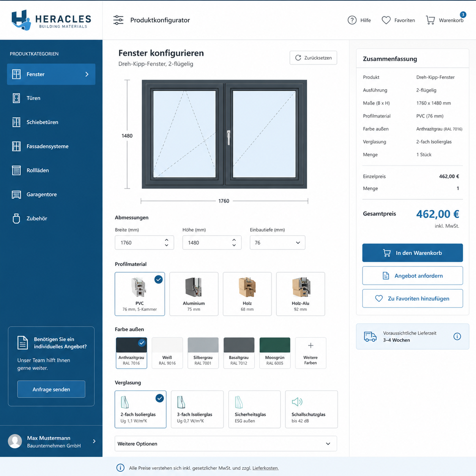This screenshot has height=476, width=476.
Task: Open the Hilfe question mark icon
Action: click(x=352, y=20)
